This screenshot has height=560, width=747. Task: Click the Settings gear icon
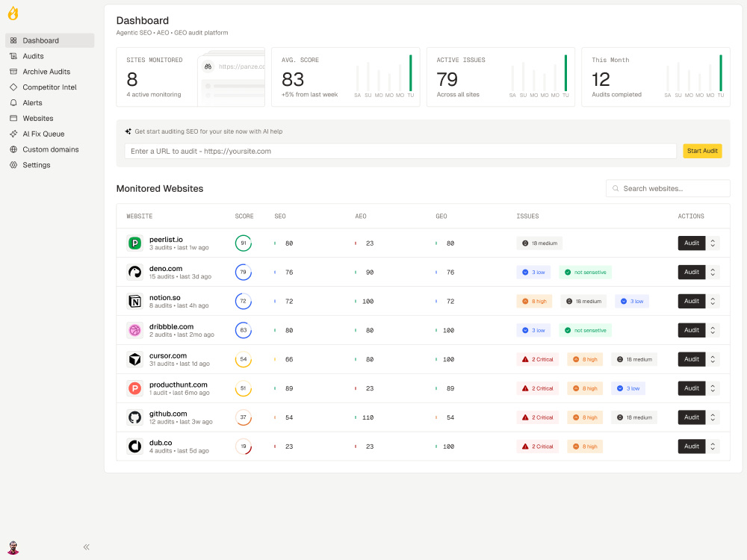[x=13, y=165]
